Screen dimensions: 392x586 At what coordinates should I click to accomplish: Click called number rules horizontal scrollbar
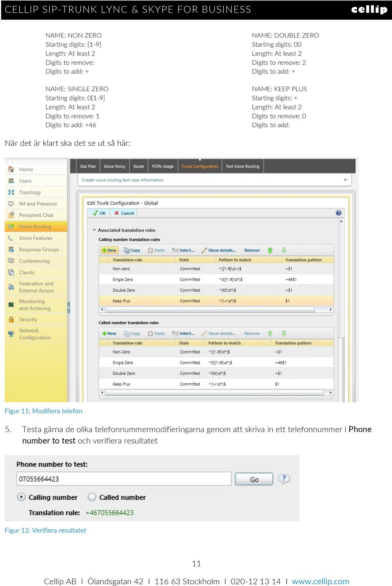(x=215, y=392)
